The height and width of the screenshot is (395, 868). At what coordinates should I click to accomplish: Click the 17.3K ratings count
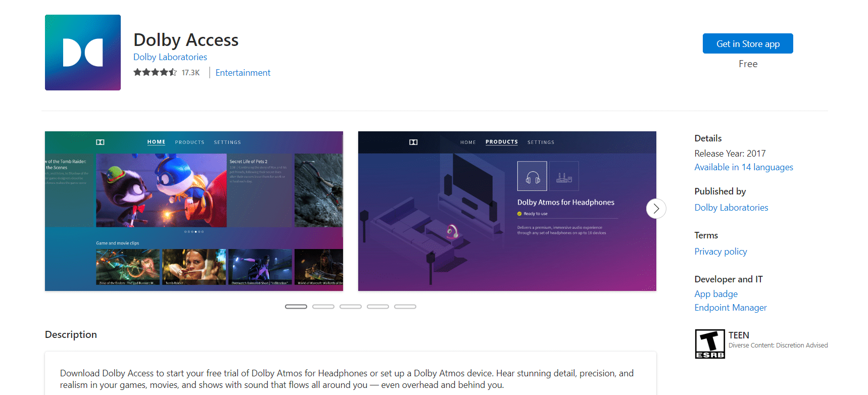click(190, 73)
